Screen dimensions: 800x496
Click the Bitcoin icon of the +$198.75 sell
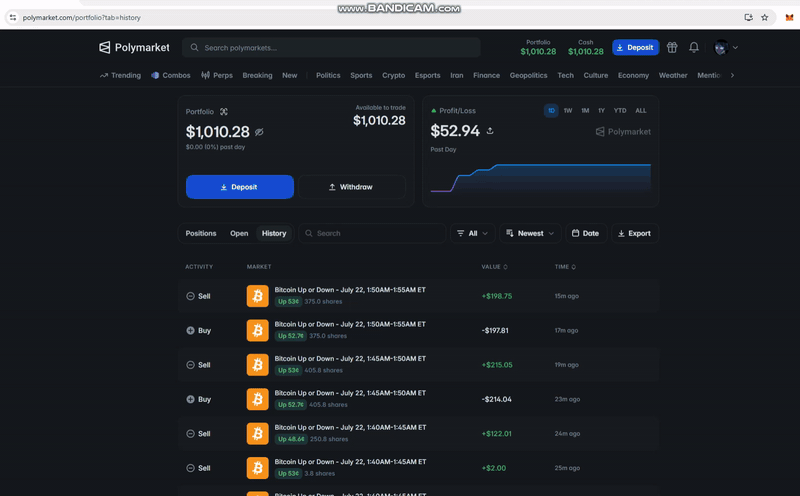point(258,296)
